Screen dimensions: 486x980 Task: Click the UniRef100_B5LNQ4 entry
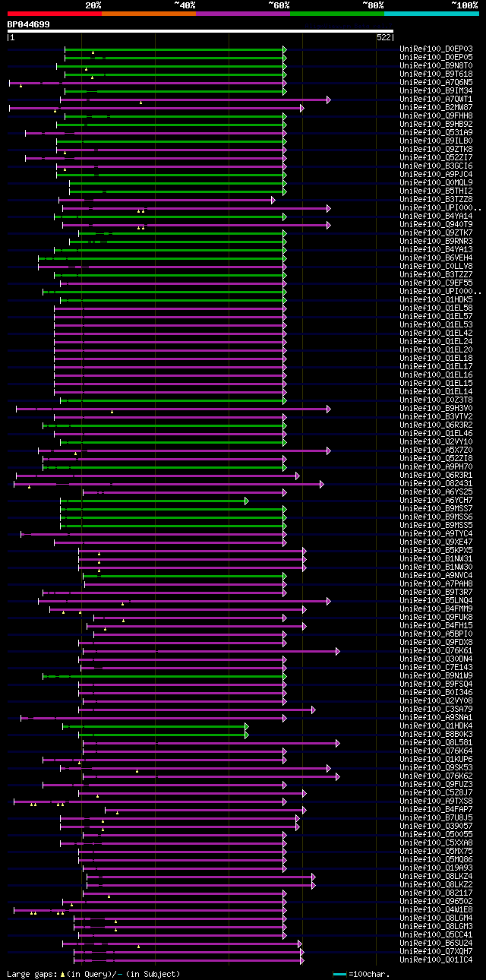436,601
